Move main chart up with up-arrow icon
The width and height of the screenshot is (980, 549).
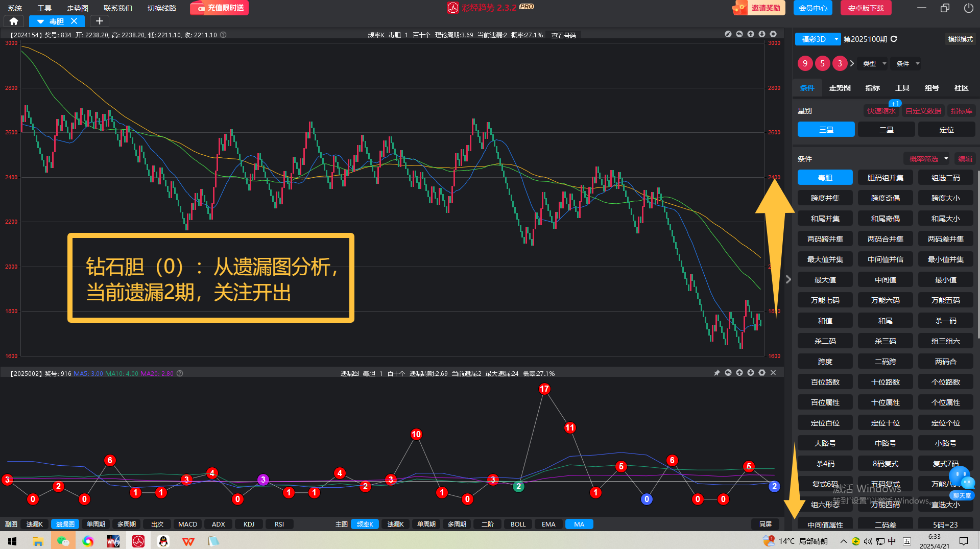pos(751,34)
